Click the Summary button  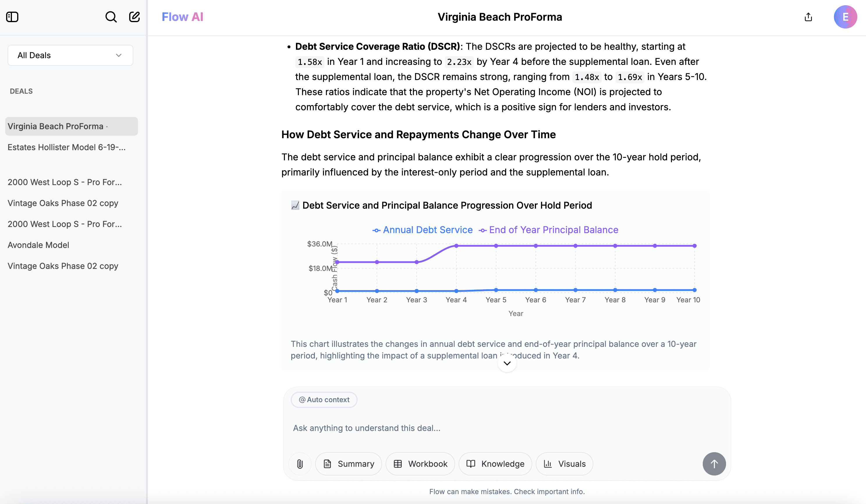pyautogui.click(x=348, y=464)
